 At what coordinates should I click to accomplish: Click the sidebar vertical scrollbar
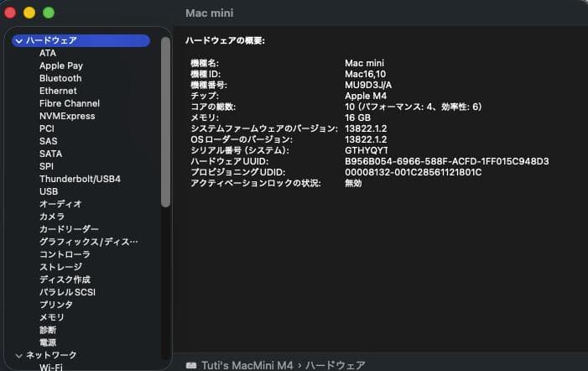click(x=165, y=122)
